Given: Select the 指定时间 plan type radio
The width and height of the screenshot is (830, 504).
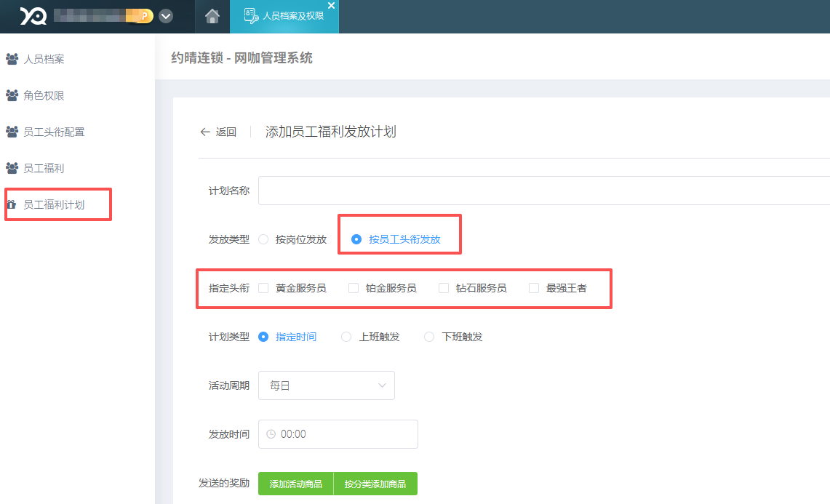Looking at the screenshot, I should click(263, 337).
